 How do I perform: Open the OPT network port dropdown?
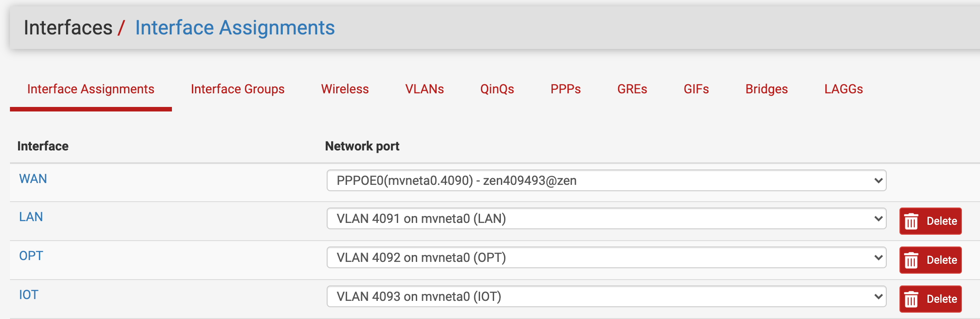[606, 257]
